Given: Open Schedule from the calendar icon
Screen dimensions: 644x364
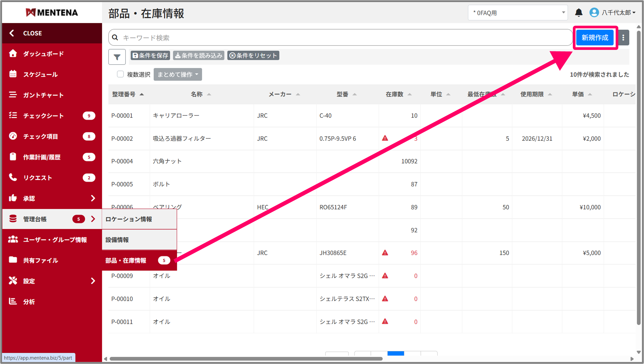Looking at the screenshot, I should pos(13,74).
